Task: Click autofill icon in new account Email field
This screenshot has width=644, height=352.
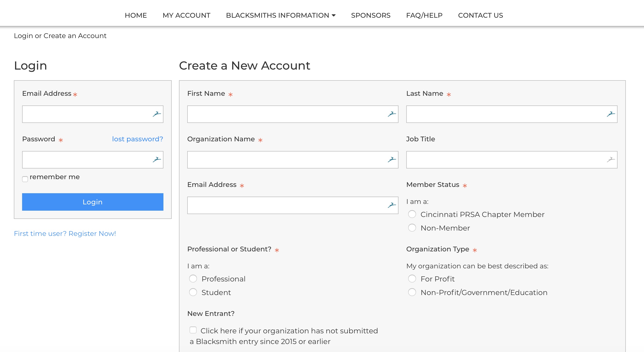Action: (x=392, y=205)
